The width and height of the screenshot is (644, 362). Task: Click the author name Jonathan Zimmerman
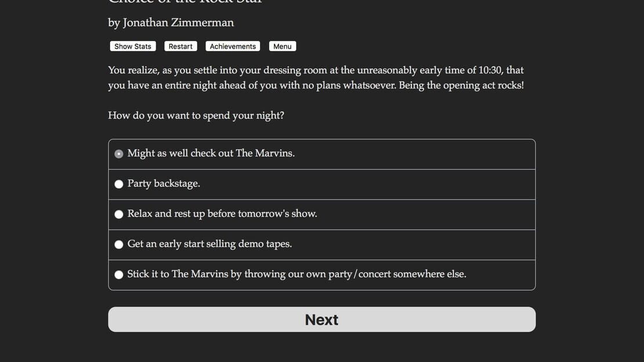(x=178, y=23)
